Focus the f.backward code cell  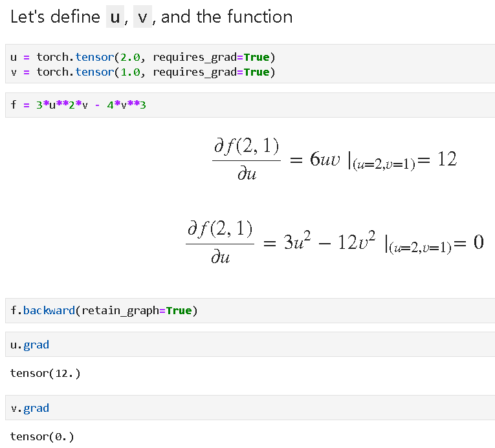[x=249, y=311]
